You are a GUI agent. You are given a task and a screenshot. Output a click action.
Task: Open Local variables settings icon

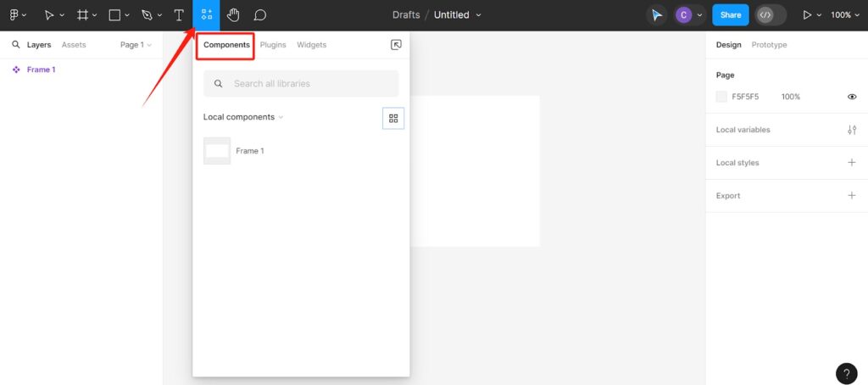(x=851, y=130)
